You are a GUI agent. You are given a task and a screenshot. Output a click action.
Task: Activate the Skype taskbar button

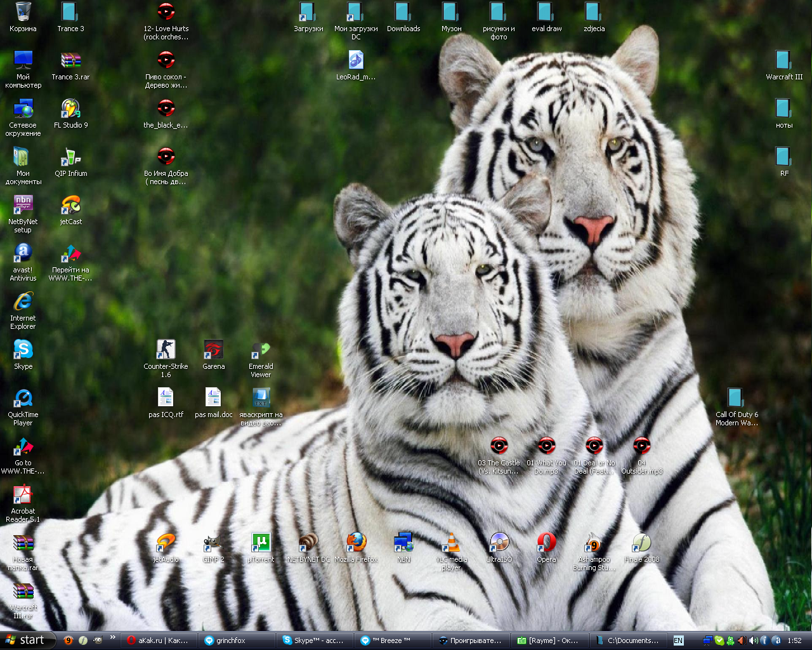pos(315,640)
